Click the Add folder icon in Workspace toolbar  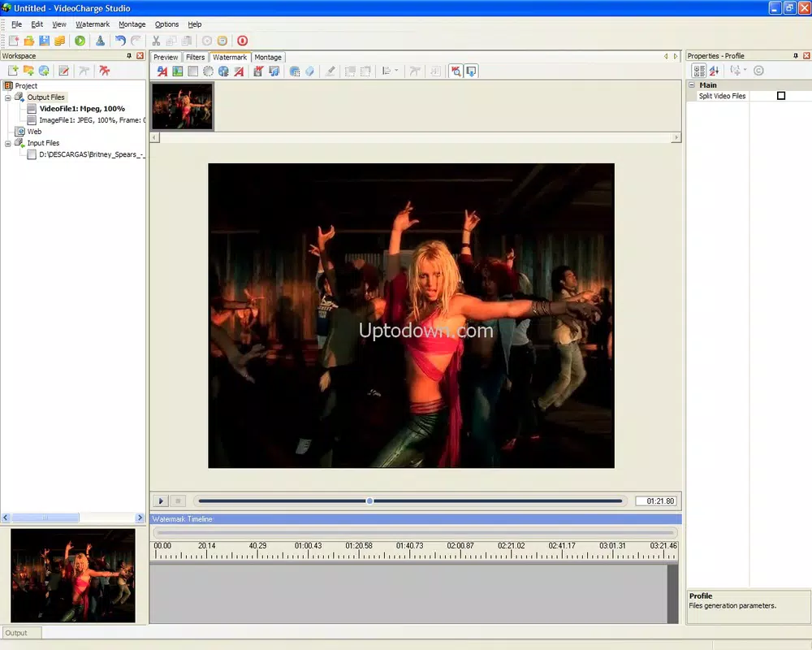coord(28,71)
